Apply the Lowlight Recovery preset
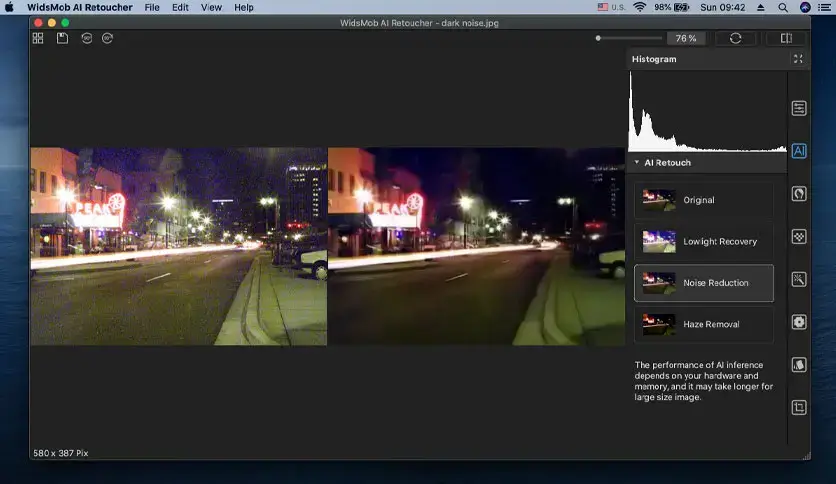 click(x=704, y=241)
